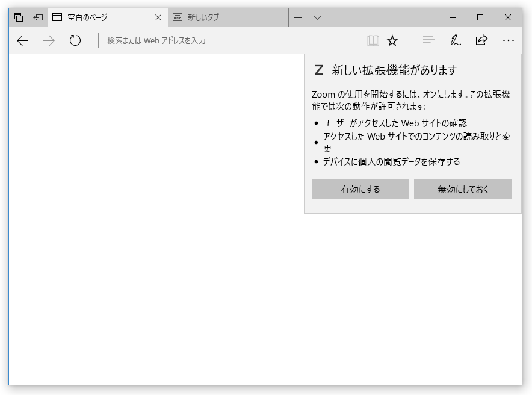Click the Zoom extension Z icon
532x395 pixels.
(318, 70)
